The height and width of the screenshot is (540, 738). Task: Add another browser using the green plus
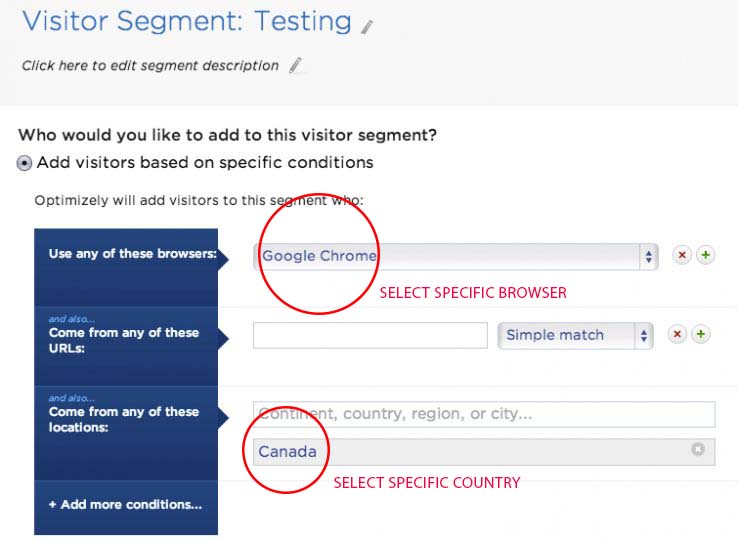tap(705, 256)
